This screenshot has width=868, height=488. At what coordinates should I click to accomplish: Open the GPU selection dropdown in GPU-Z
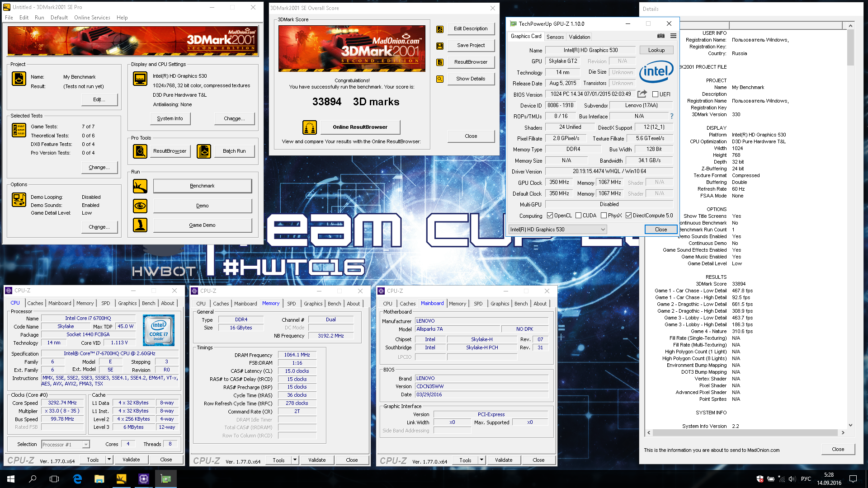pyautogui.click(x=557, y=230)
